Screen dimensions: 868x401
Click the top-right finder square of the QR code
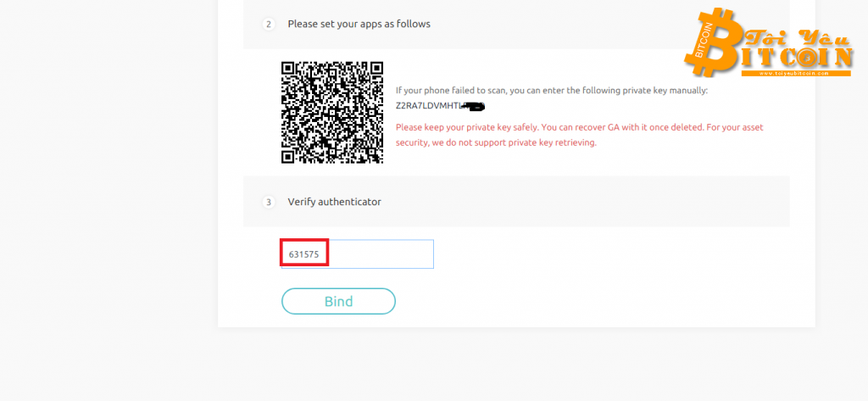376,69
